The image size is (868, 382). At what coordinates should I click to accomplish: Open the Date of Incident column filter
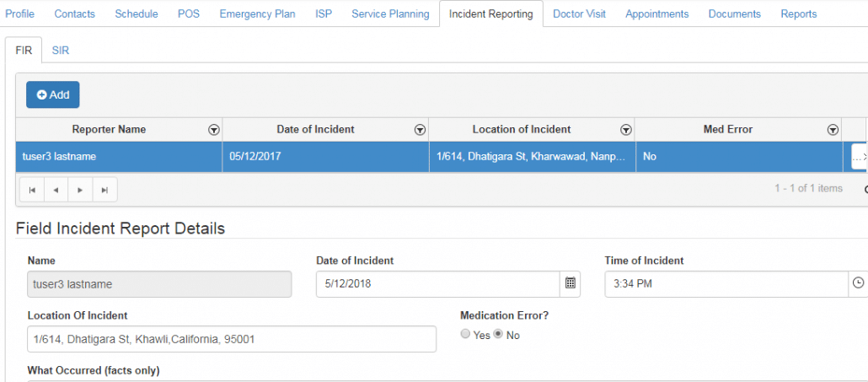click(x=420, y=130)
